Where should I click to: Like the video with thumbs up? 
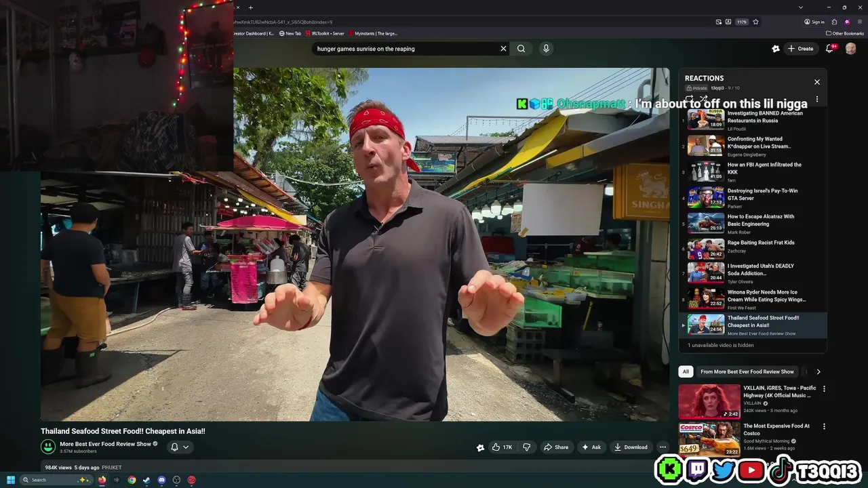point(502,447)
